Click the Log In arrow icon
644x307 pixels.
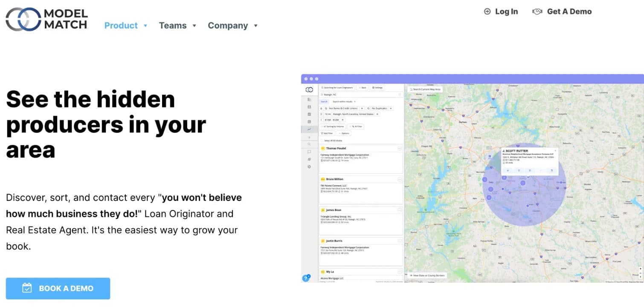(x=487, y=11)
